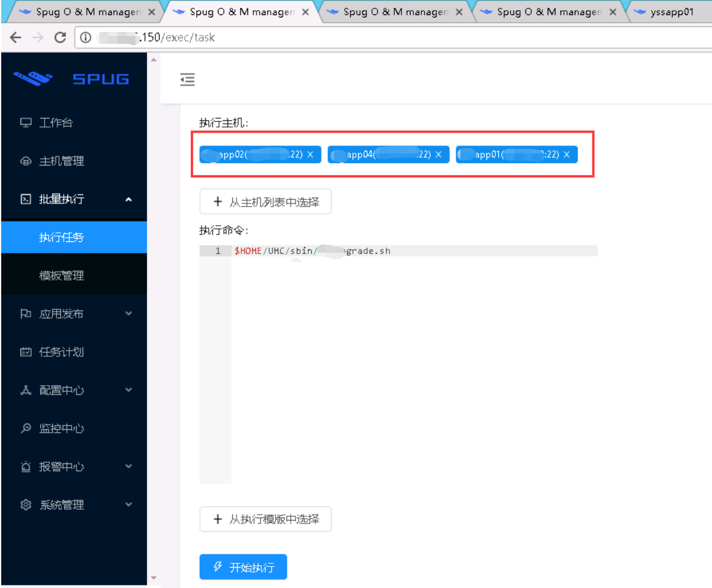Click the 主机管理 cloud server icon

coord(26,161)
